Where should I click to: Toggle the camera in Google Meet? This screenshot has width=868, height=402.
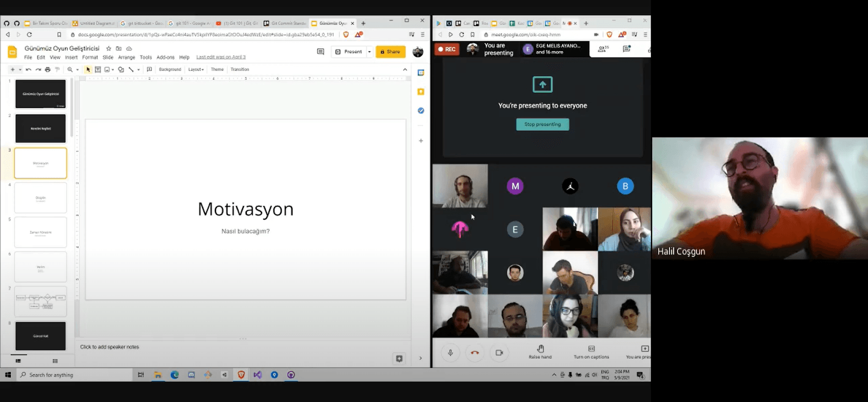pyautogui.click(x=499, y=353)
